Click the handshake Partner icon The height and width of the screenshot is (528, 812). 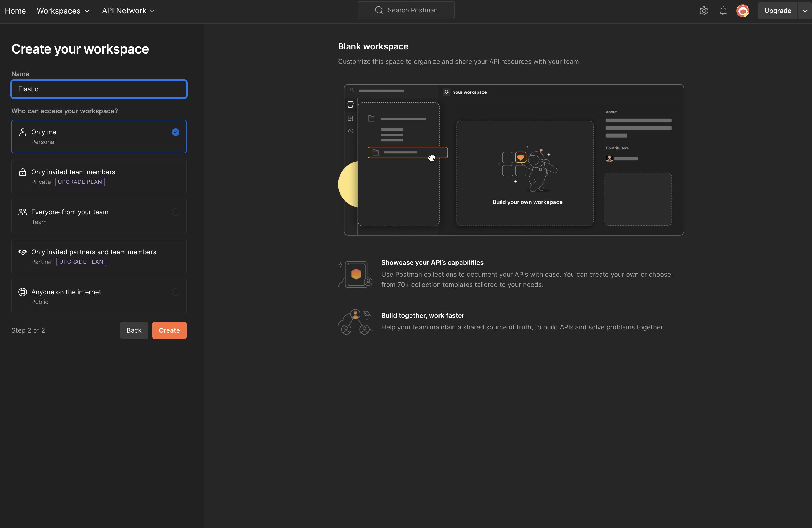[x=22, y=252]
